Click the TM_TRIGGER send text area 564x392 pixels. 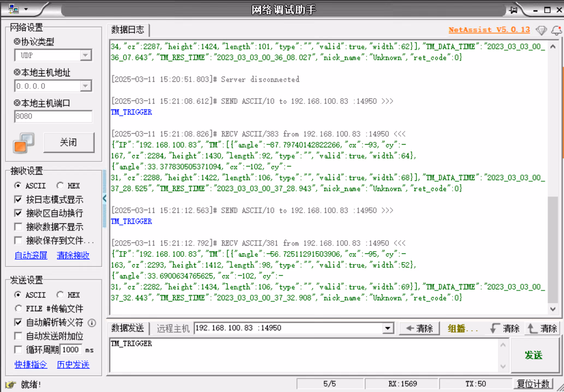(304, 355)
